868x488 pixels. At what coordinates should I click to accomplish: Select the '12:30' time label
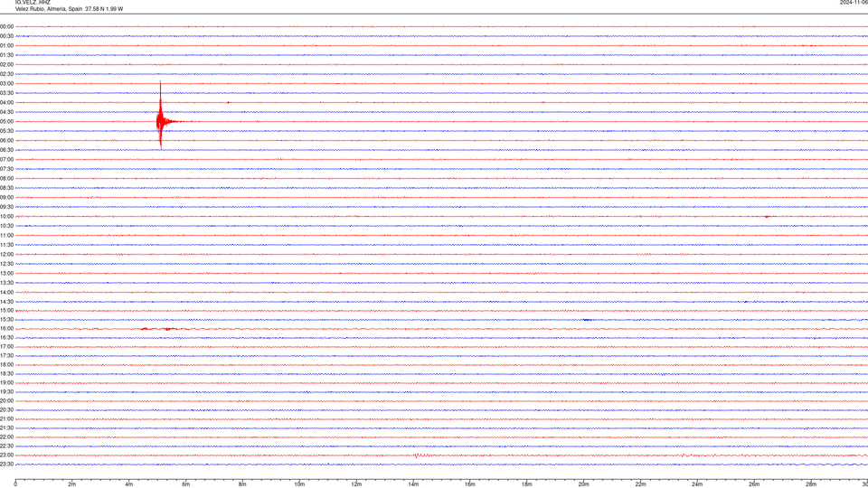[6, 264]
